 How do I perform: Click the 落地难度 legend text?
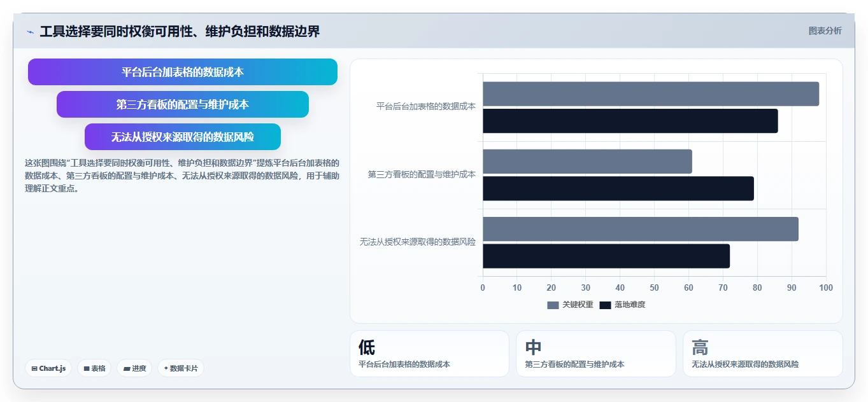click(630, 305)
